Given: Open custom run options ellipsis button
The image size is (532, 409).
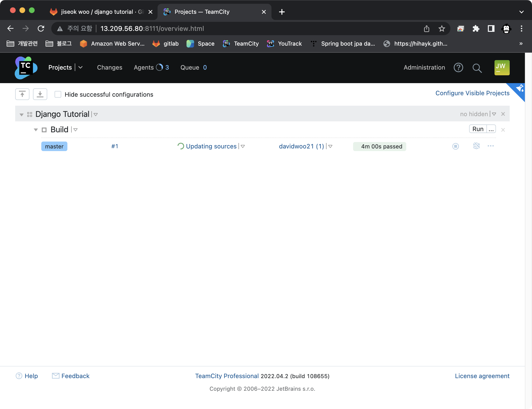Looking at the screenshot, I should tap(491, 129).
